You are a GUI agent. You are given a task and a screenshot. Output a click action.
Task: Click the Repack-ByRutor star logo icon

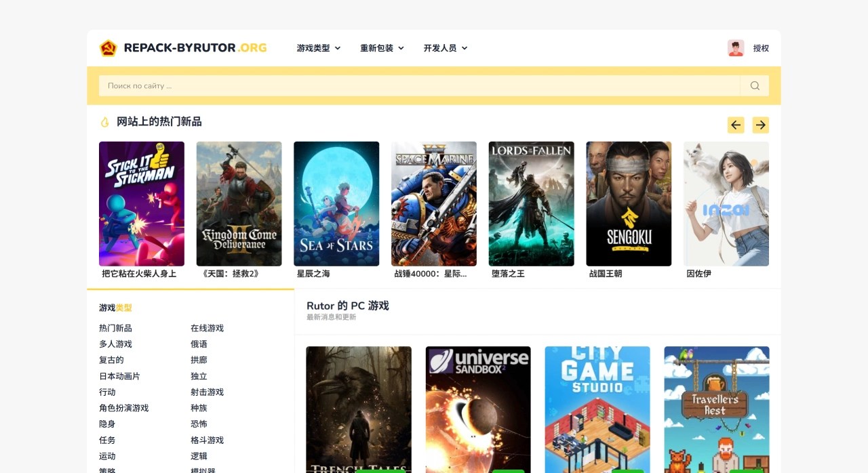(108, 48)
